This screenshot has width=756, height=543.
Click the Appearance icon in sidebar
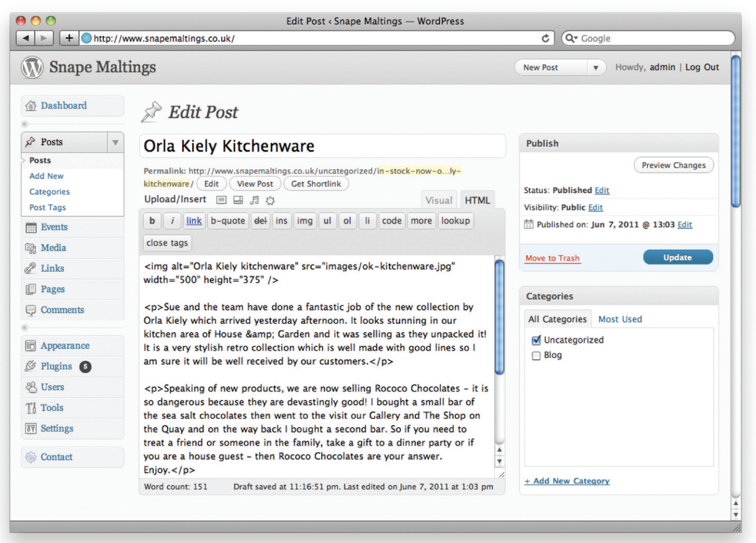click(x=31, y=346)
